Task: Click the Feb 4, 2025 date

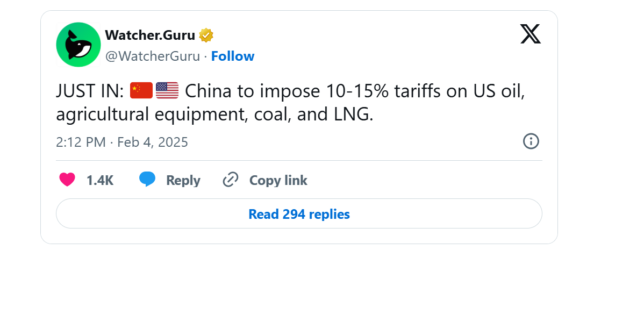Action: [153, 142]
